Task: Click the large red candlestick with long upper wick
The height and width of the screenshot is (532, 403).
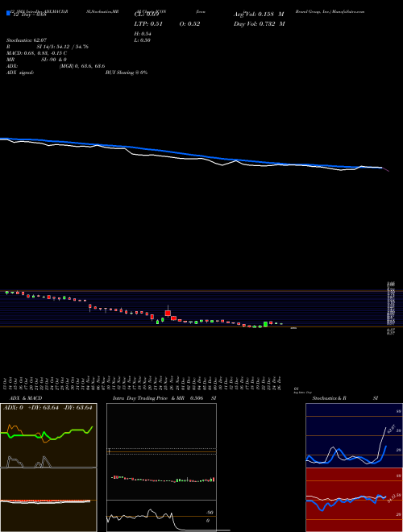Action: point(168,312)
